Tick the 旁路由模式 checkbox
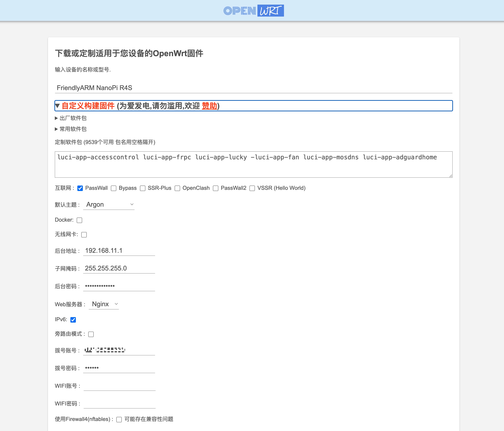504x431 pixels. [x=91, y=334]
